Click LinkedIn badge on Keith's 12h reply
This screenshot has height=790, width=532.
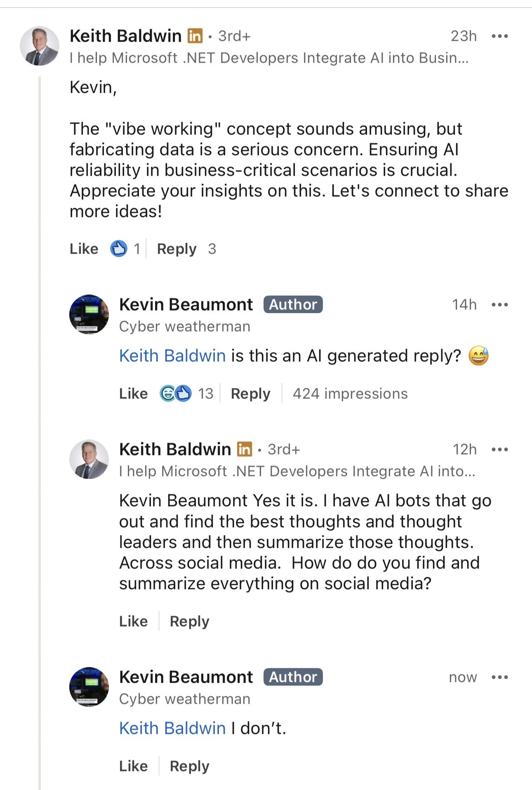[x=245, y=449]
